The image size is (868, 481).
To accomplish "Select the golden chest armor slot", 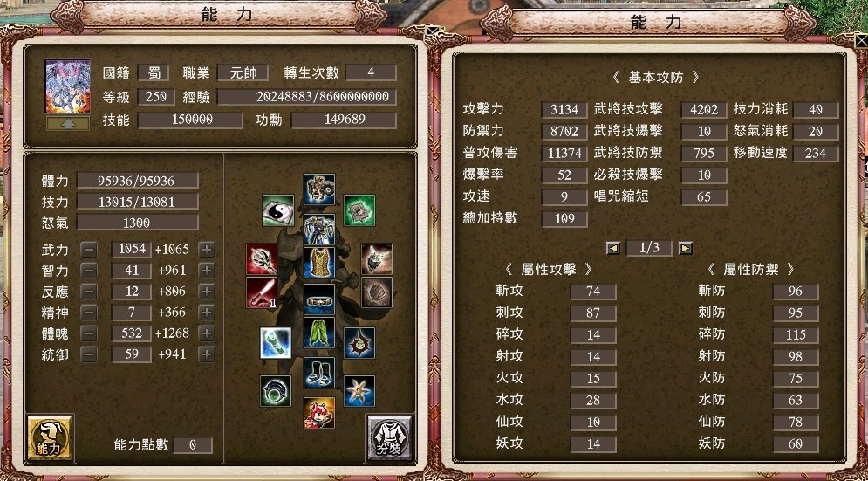I will (x=319, y=263).
